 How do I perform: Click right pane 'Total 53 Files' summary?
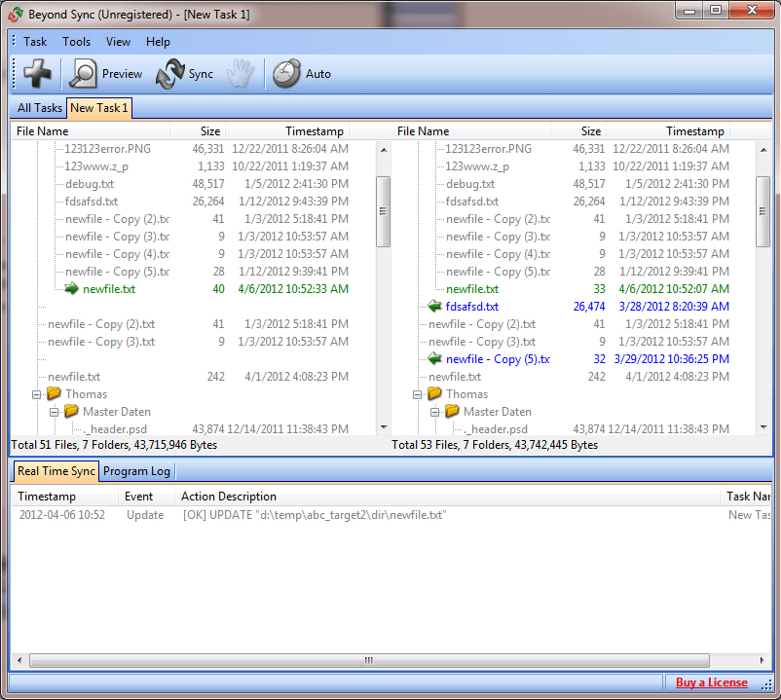click(495, 445)
